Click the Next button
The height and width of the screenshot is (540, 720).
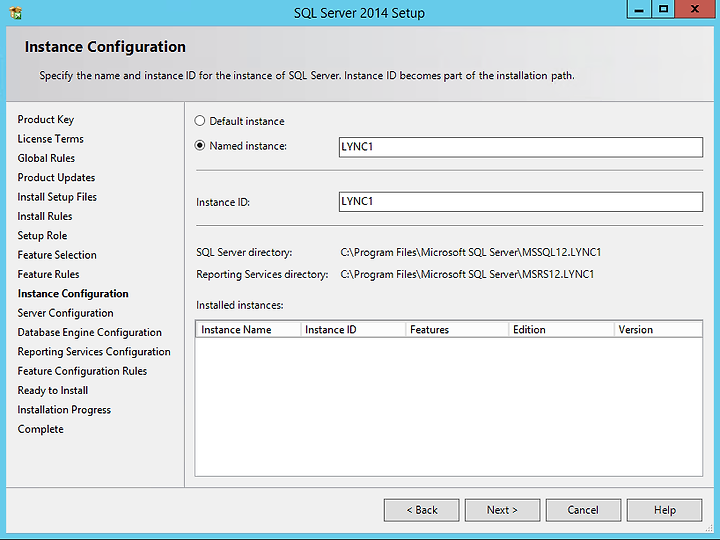coord(502,510)
